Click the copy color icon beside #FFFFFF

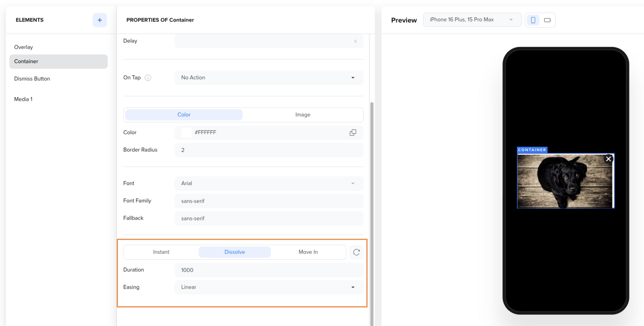[x=353, y=132]
